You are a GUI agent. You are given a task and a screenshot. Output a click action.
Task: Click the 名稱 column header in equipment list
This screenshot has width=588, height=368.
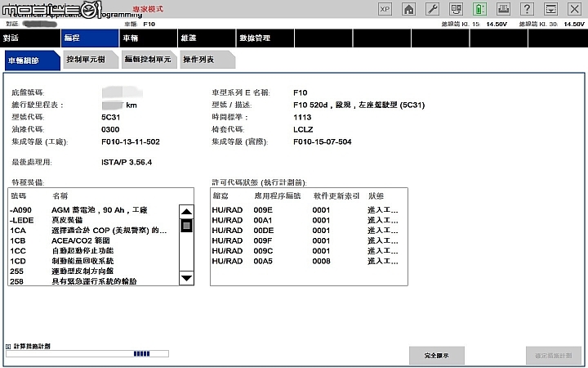tap(60, 195)
